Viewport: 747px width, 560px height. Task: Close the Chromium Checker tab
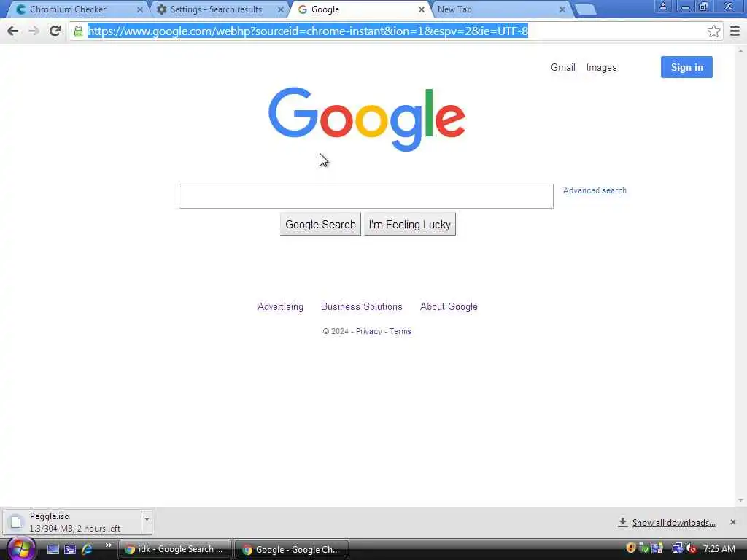[x=139, y=9]
